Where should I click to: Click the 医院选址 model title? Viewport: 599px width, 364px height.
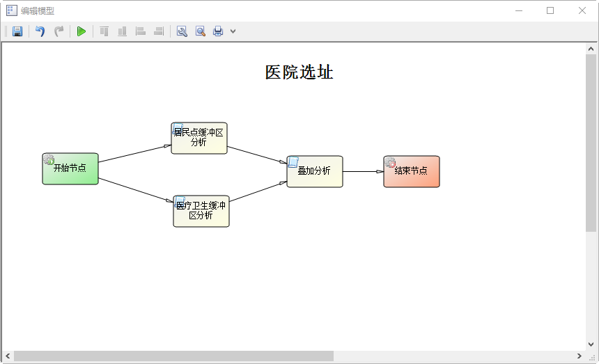click(299, 72)
